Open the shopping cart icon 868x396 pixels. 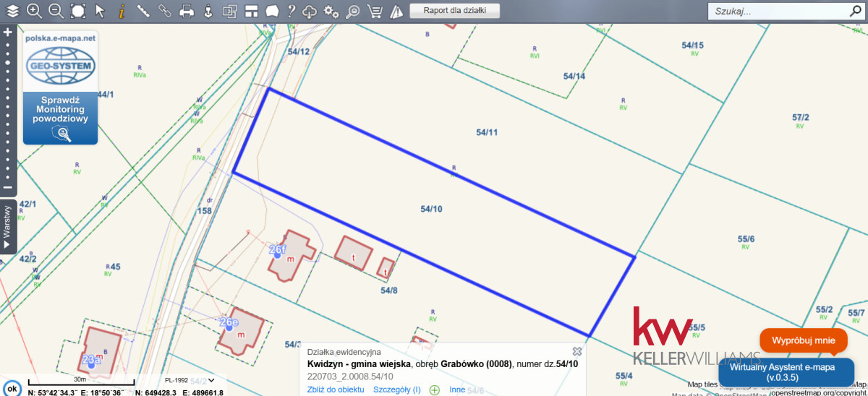pos(375,11)
